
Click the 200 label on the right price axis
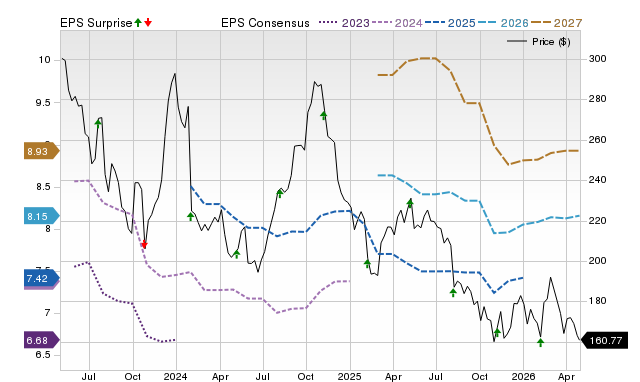coord(598,260)
